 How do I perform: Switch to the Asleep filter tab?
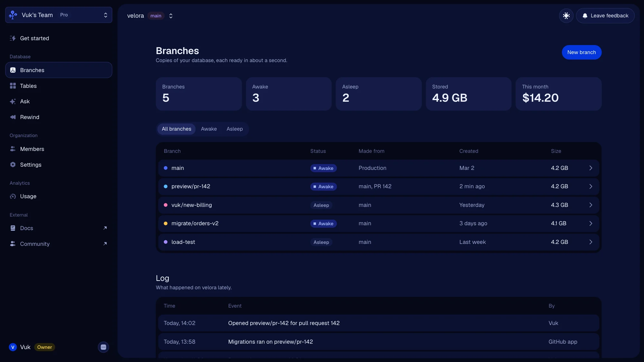tap(234, 129)
